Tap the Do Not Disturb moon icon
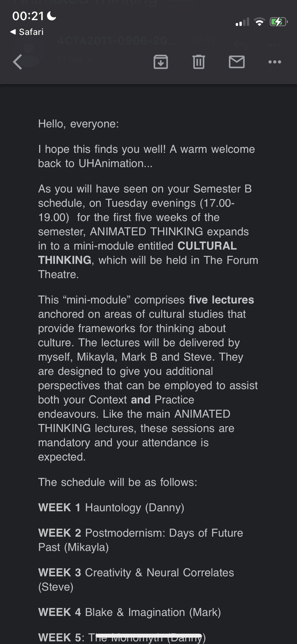The height and width of the screenshot is (644, 297). pos(51,16)
